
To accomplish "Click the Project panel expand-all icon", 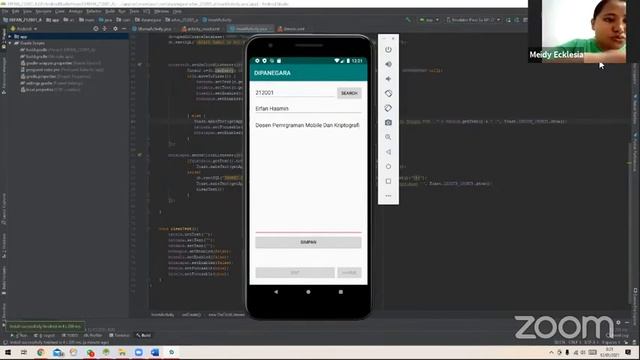I will (x=105, y=29).
